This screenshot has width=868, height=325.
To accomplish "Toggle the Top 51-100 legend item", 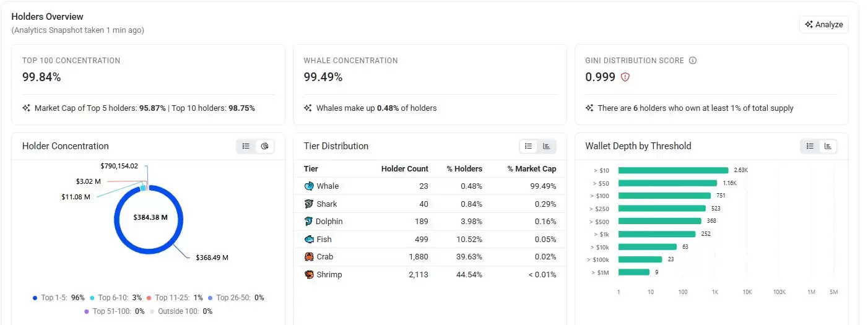I will point(115,311).
